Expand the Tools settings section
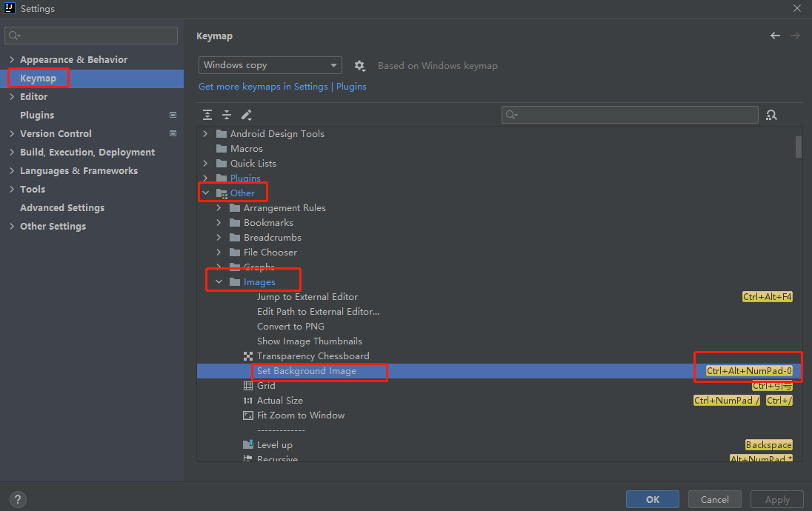This screenshot has height=511, width=812. (12, 190)
